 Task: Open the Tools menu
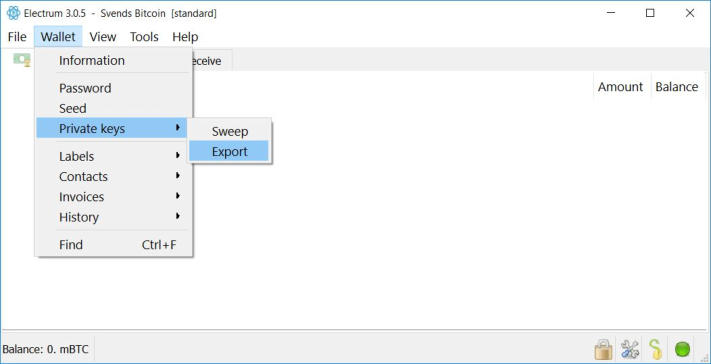(144, 37)
